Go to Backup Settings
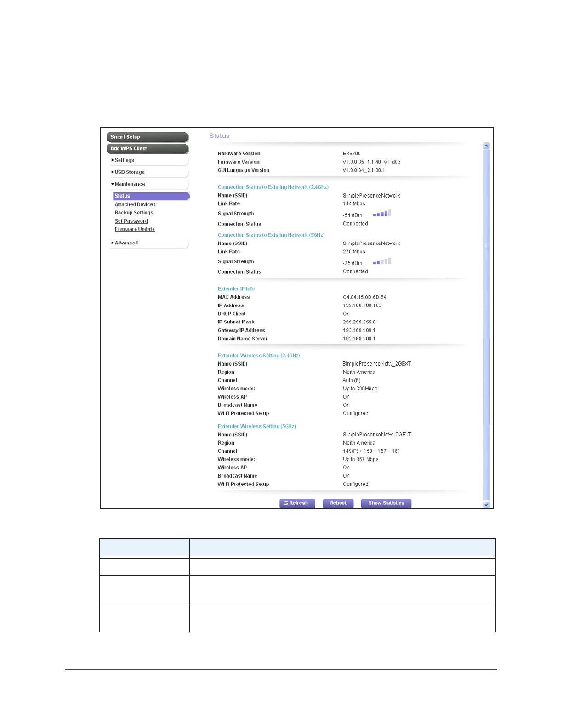 pos(134,213)
